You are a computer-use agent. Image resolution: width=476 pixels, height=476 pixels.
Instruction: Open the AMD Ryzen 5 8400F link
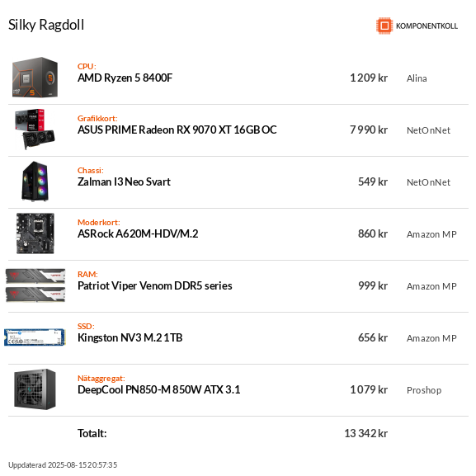tap(125, 78)
